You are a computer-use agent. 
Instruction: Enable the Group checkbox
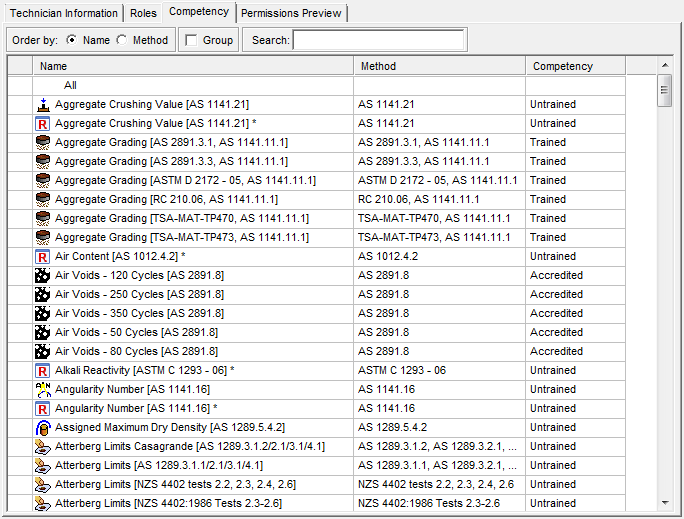coord(191,40)
